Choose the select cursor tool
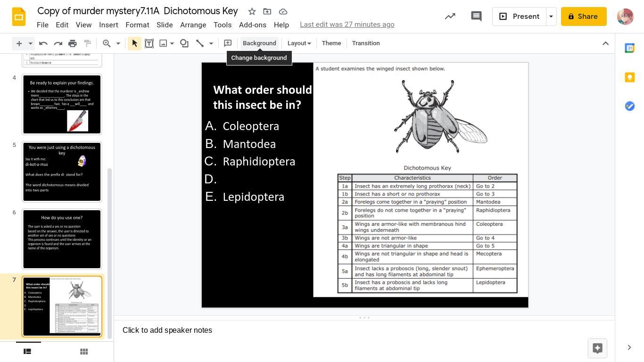 (x=134, y=43)
